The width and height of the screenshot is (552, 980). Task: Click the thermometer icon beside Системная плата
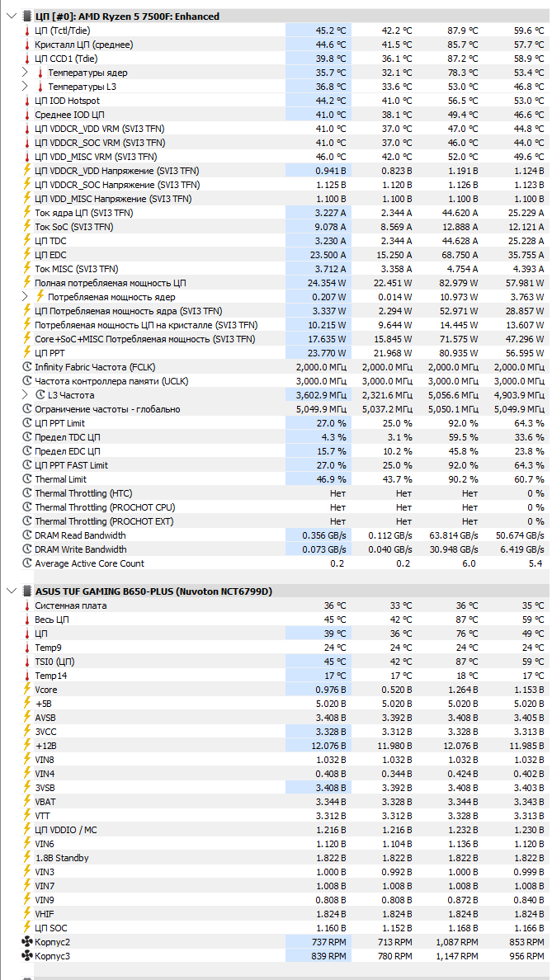point(27,605)
